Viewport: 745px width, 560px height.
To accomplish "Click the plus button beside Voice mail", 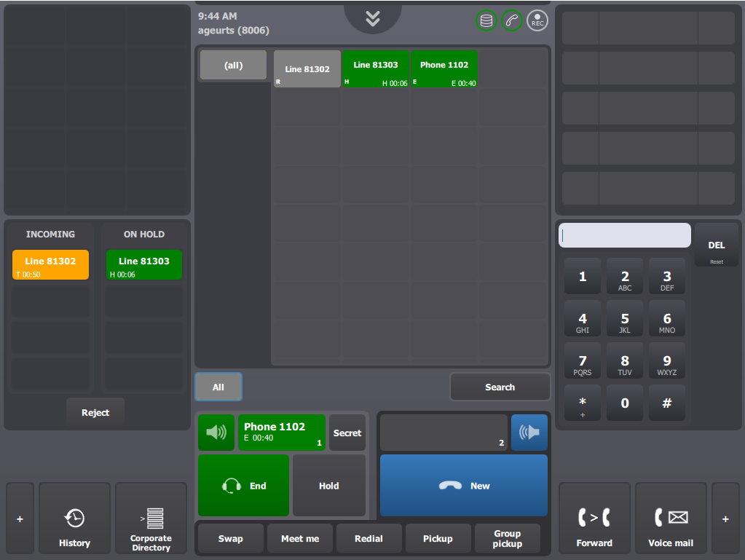I will pyautogui.click(x=725, y=518).
